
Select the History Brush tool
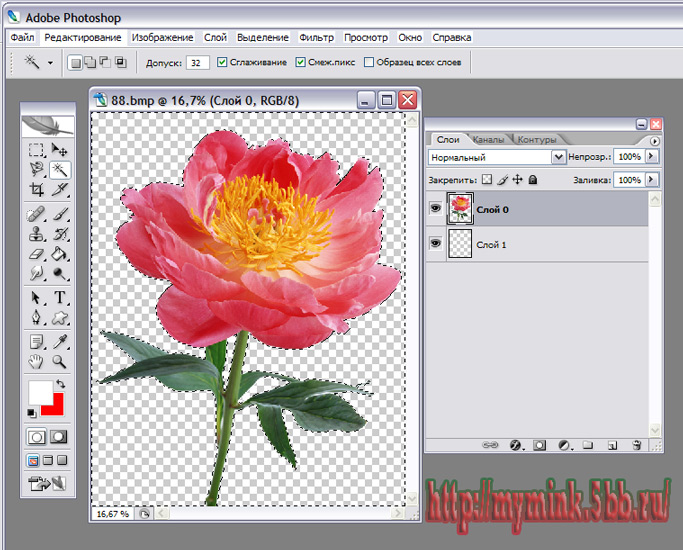tap(60, 234)
